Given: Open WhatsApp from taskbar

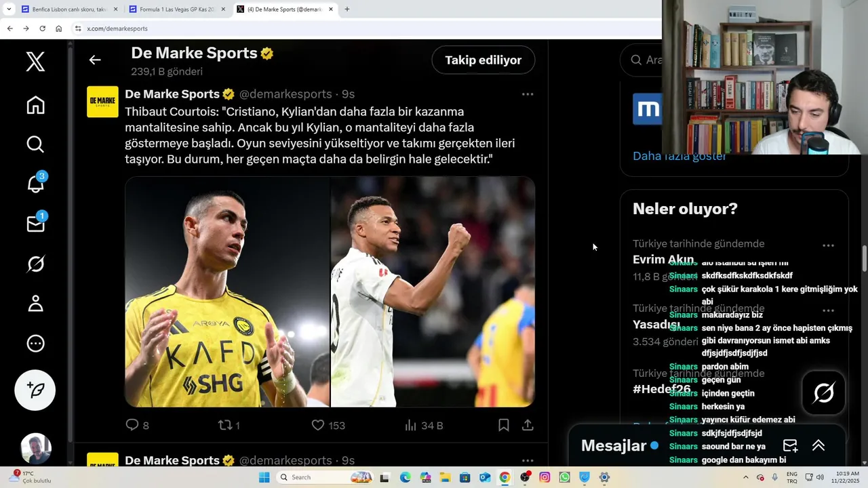Looking at the screenshot, I should pos(564,477).
